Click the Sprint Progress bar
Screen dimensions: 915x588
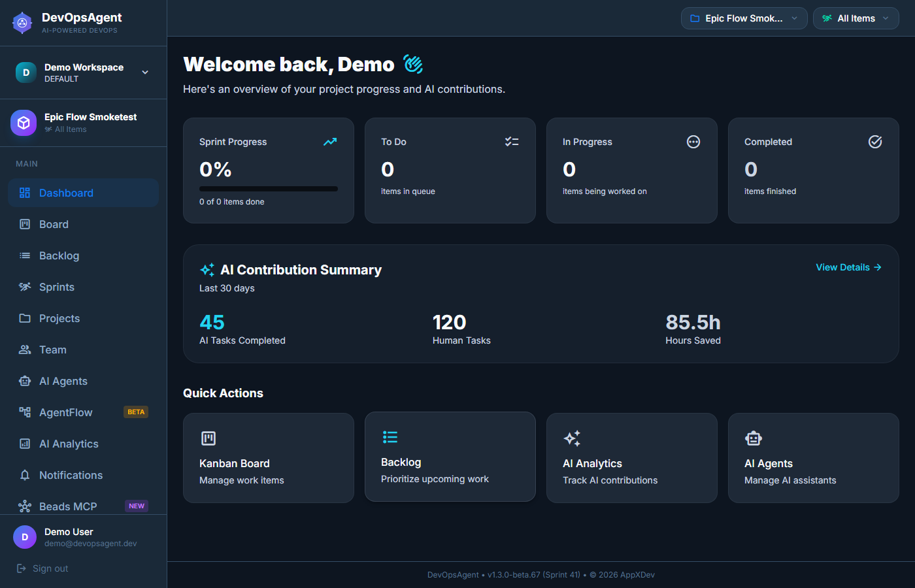coord(269,189)
